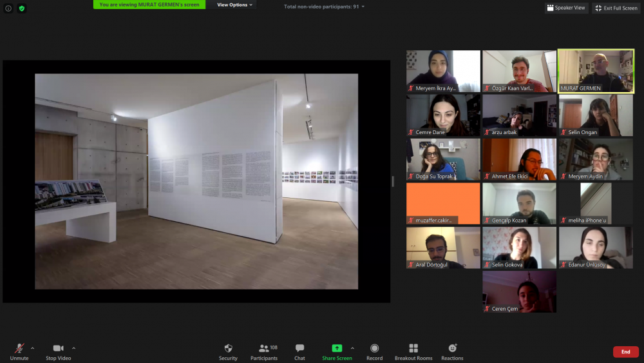Click the green Share Screen icon
This screenshot has height=363, width=644.
click(336, 348)
